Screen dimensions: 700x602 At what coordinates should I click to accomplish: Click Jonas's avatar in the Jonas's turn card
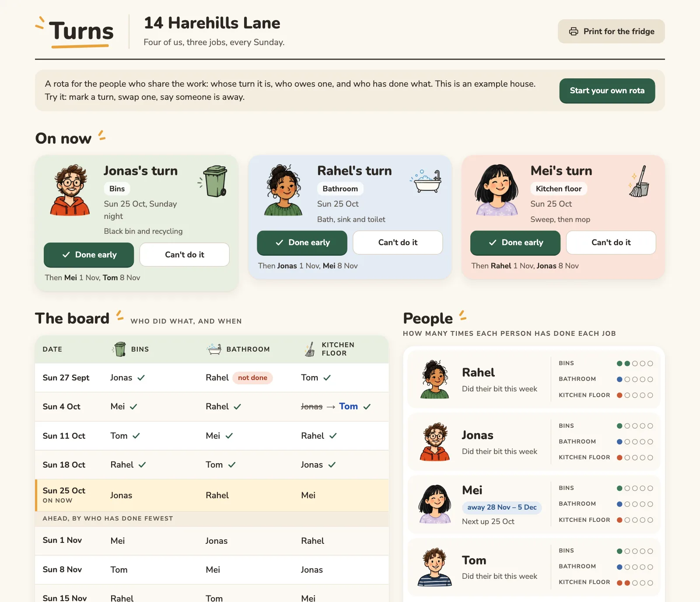pyautogui.click(x=70, y=190)
